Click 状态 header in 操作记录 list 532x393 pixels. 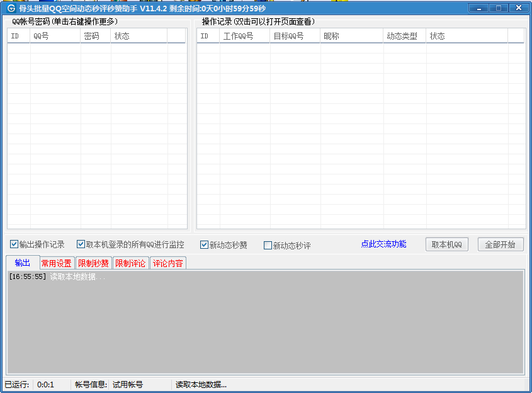[467, 36]
